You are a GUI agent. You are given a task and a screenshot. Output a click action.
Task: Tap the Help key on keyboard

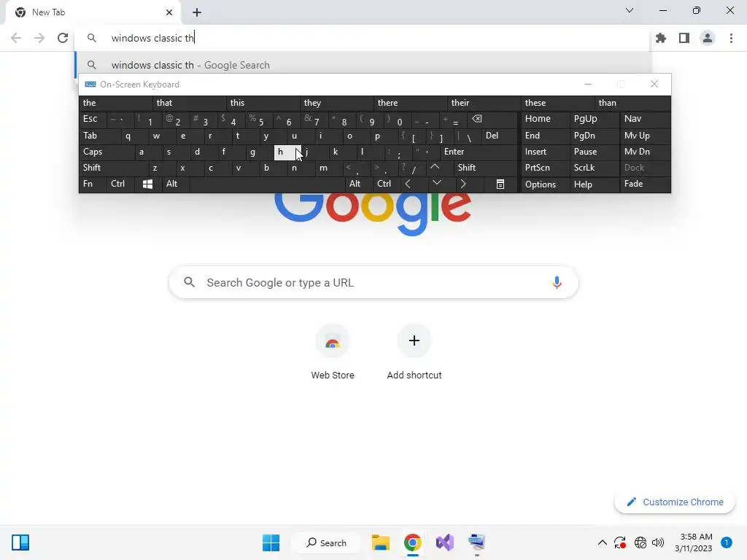[594, 184]
